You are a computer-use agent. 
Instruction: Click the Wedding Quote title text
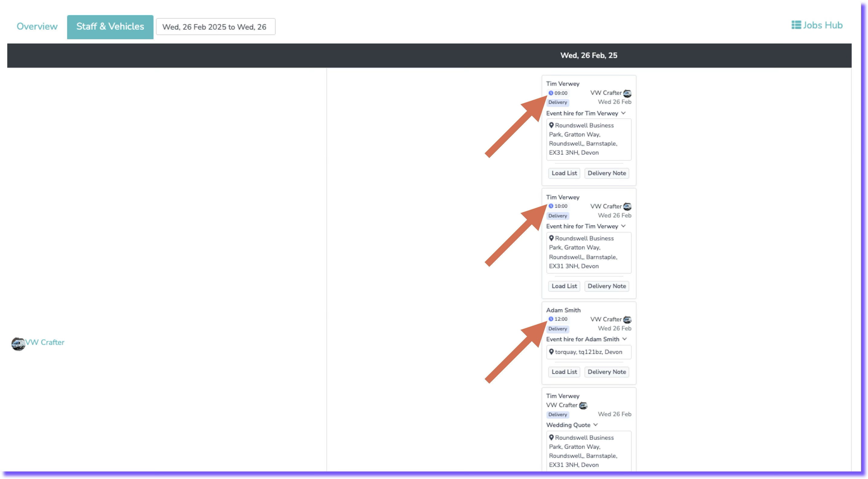pyautogui.click(x=568, y=425)
